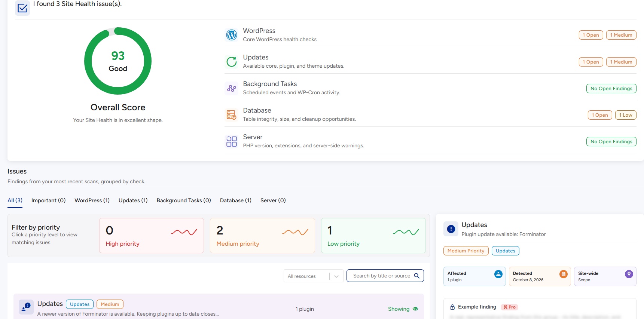
Task: Click the Updates tag in the issue row
Action: [x=80, y=304]
